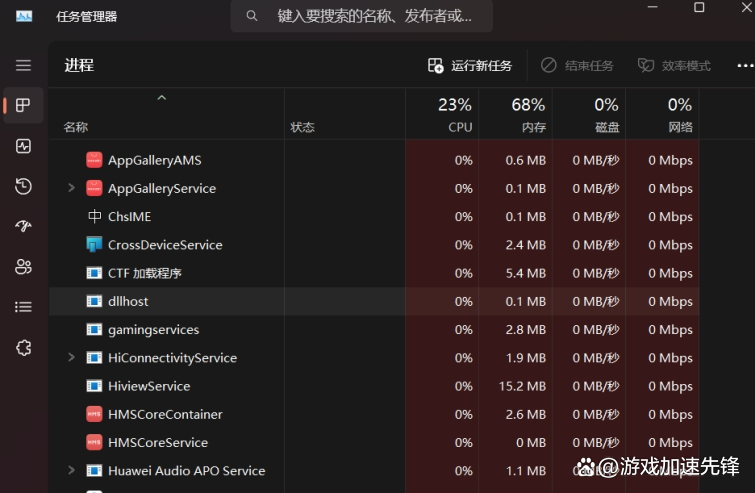Click the HiConnectivityService process icon
The image size is (755, 493).
94,358
